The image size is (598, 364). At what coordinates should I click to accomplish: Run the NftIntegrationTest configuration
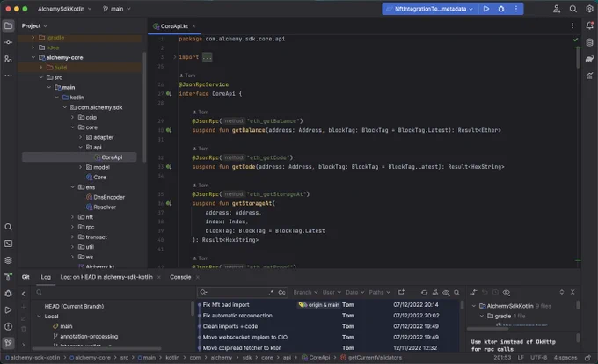click(x=486, y=9)
